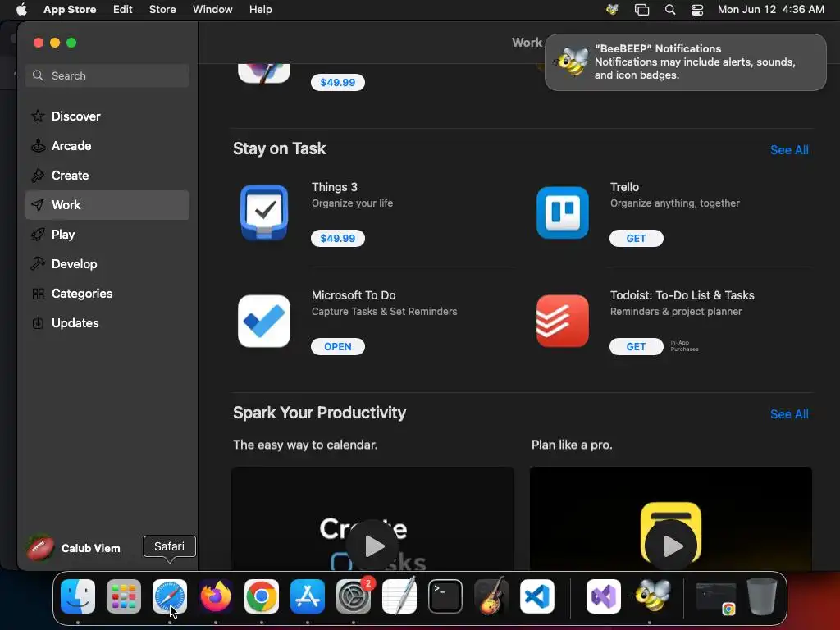The height and width of the screenshot is (630, 840).
Task: Launch Safari from the Dock
Action: pyautogui.click(x=170, y=596)
